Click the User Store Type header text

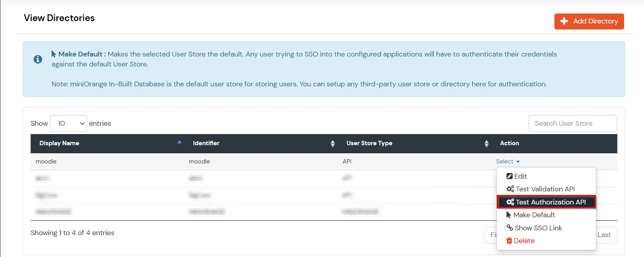[369, 143]
